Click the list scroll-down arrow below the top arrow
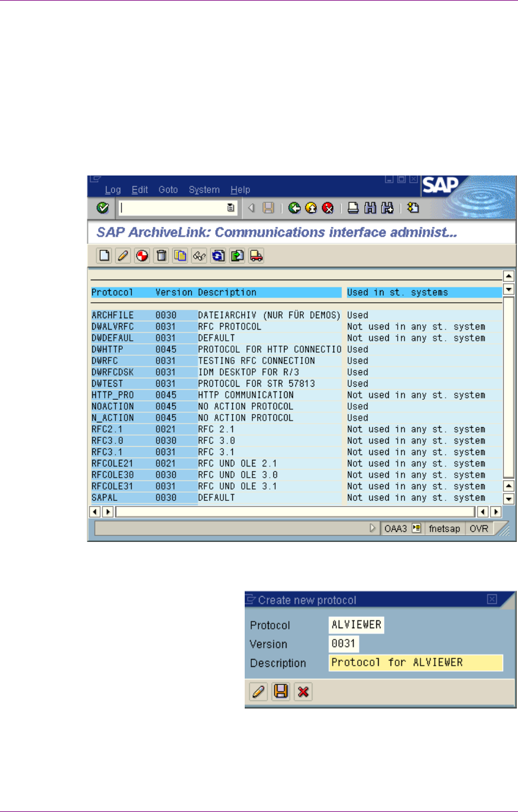 [508, 289]
